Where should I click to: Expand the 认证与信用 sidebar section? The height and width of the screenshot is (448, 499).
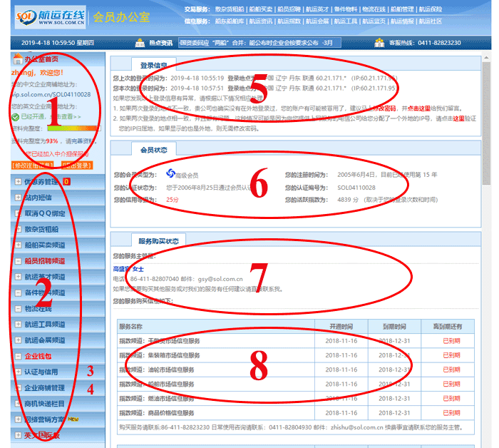pyautogui.click(x=18, y=372)
